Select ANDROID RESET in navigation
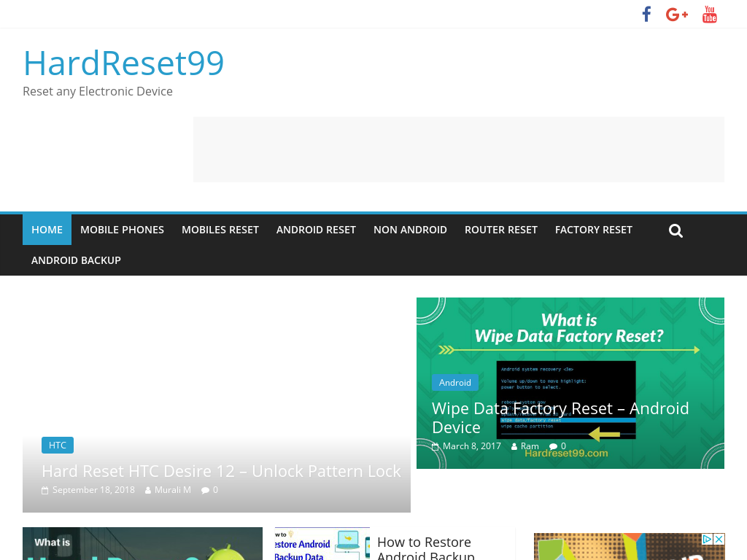747x560 pixels. pyautogui.click(x=316, y=230)
